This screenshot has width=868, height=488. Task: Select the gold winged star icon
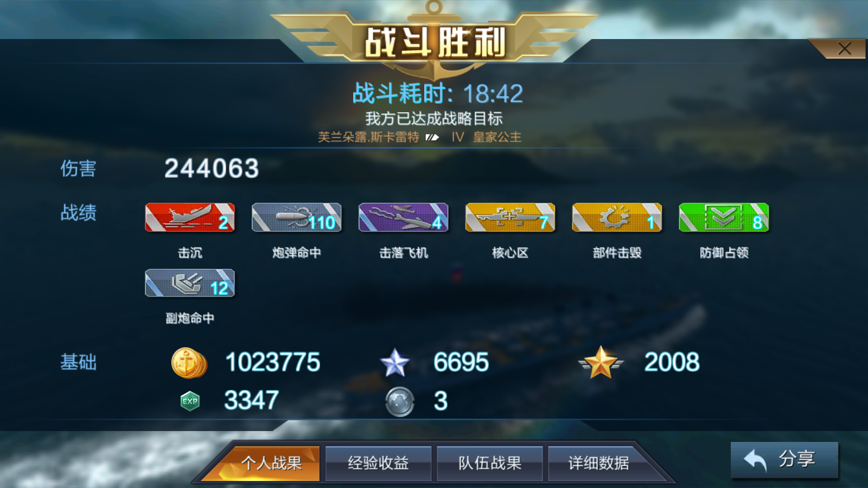[601, 362]
